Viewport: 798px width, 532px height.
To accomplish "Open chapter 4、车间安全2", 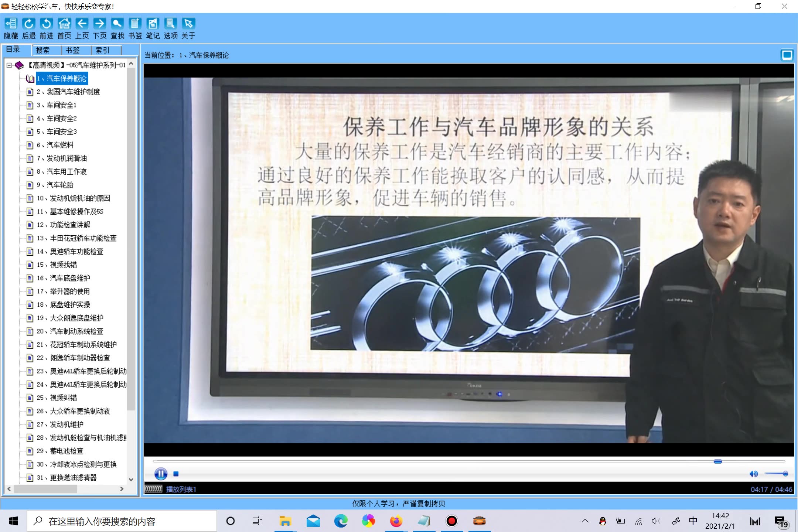I will (57, 119).
